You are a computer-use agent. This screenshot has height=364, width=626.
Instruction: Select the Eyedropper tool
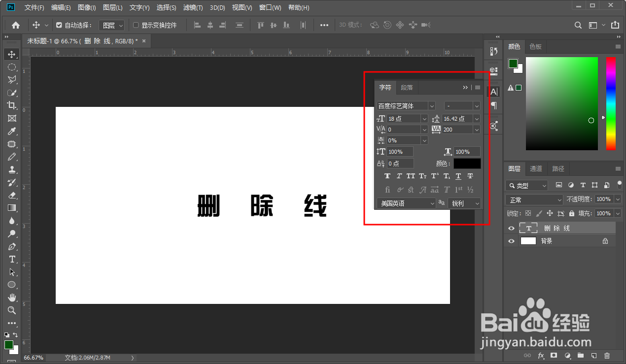tap(12, 131)
